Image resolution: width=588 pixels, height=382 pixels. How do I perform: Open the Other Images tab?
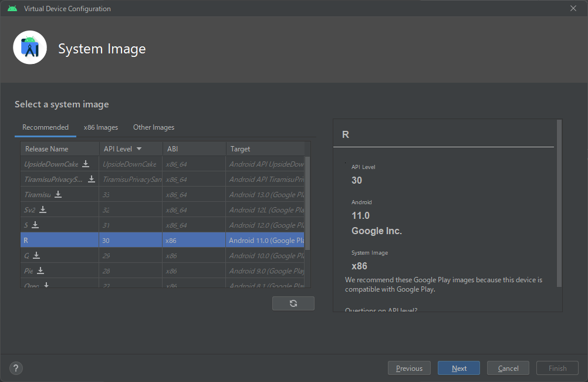click(x=154, y=127)
